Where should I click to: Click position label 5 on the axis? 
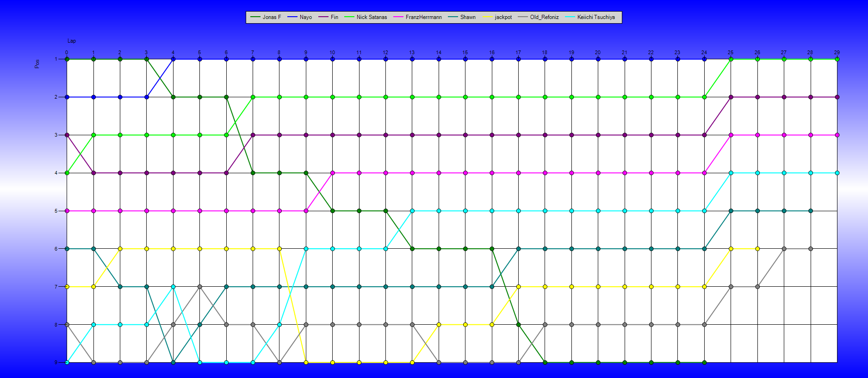coord(56,211)
